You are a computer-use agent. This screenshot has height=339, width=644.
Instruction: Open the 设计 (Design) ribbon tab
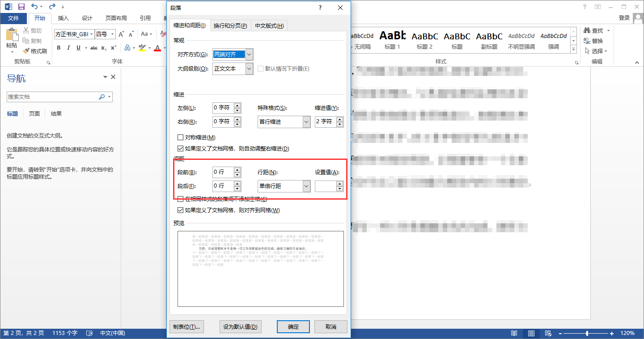point(87,18)
